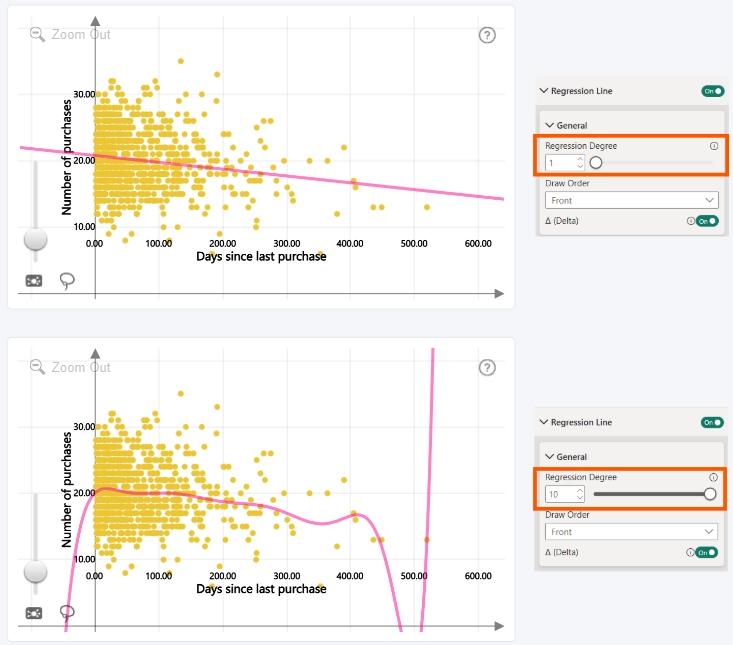Select the lasso selection tool in top chart
Image resolution: width=733 pixels, height=645 pixels.
point(67,281)
